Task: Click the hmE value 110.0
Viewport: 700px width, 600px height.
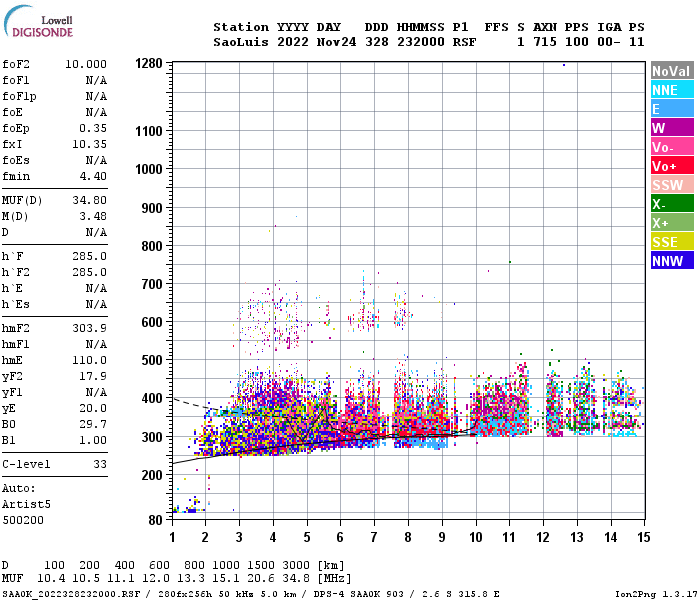Action: [89, 360]
